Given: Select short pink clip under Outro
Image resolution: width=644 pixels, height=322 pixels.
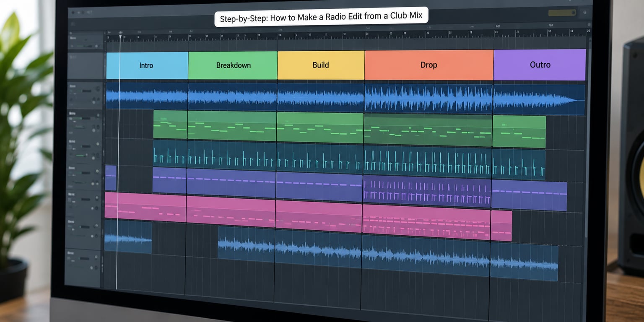Looking at the screenshot, I should point(501,226).
